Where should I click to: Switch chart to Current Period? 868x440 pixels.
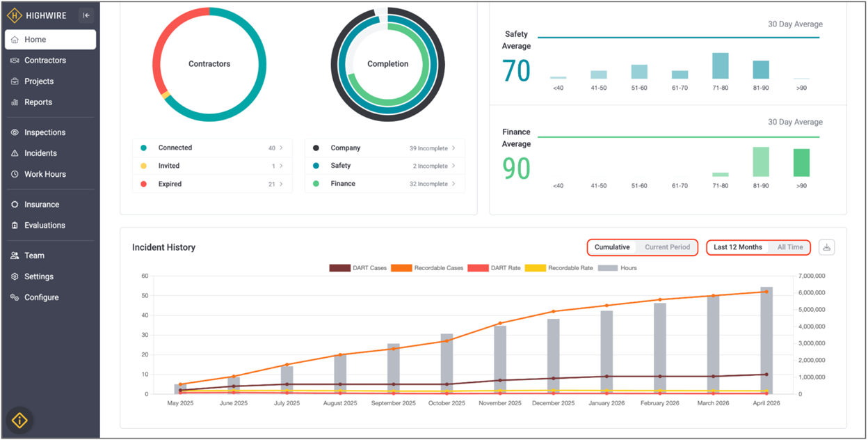pos(667,247)
